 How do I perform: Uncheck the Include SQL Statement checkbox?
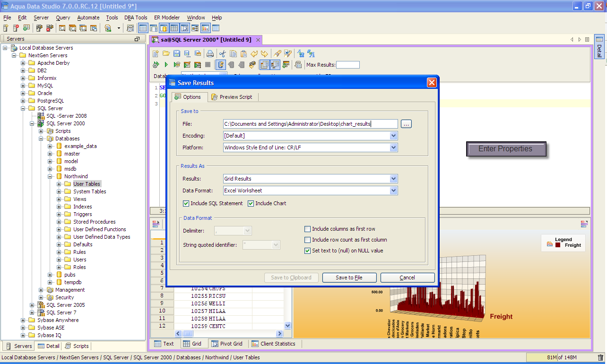click(x=186, y=204)
